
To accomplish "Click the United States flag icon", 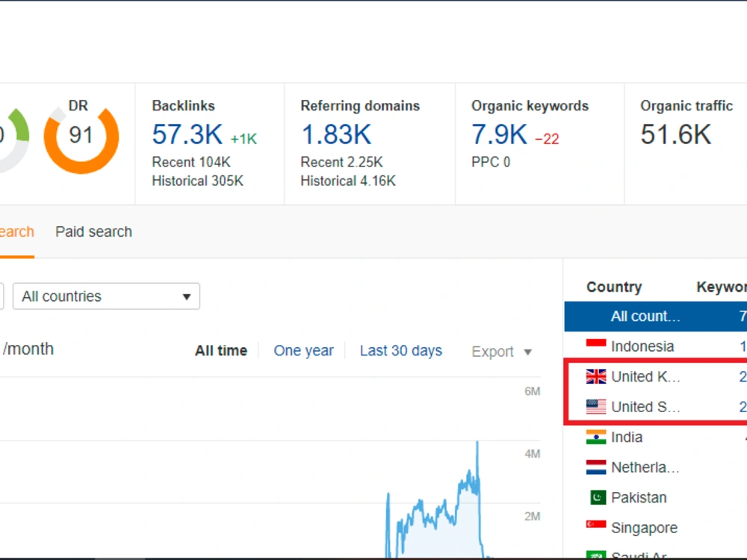I will click(x=596, y=407).
